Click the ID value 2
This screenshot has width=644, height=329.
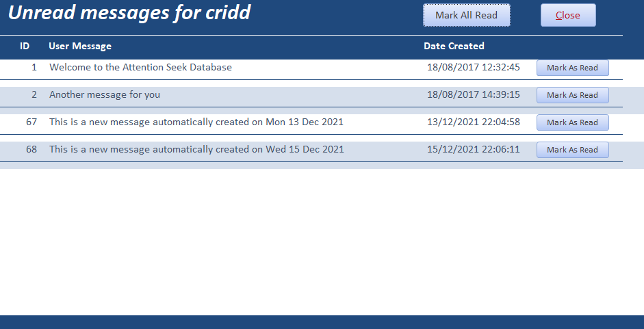click(34, 95)
